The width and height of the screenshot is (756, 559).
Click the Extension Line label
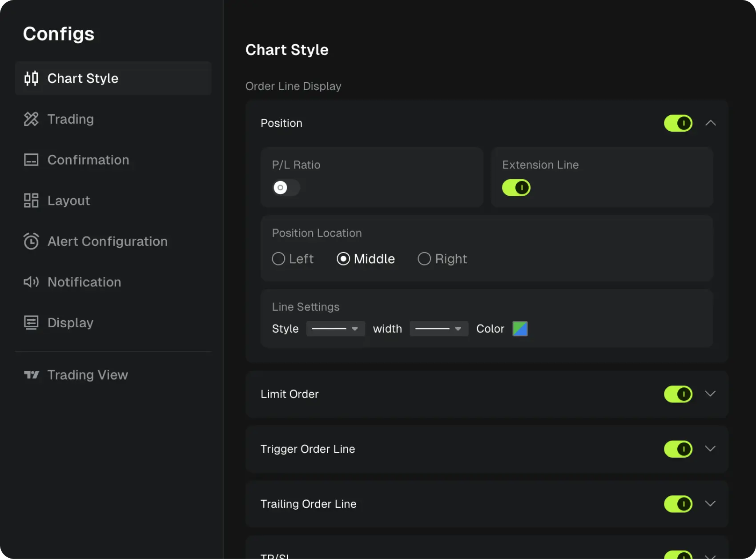tap(540, 165)
